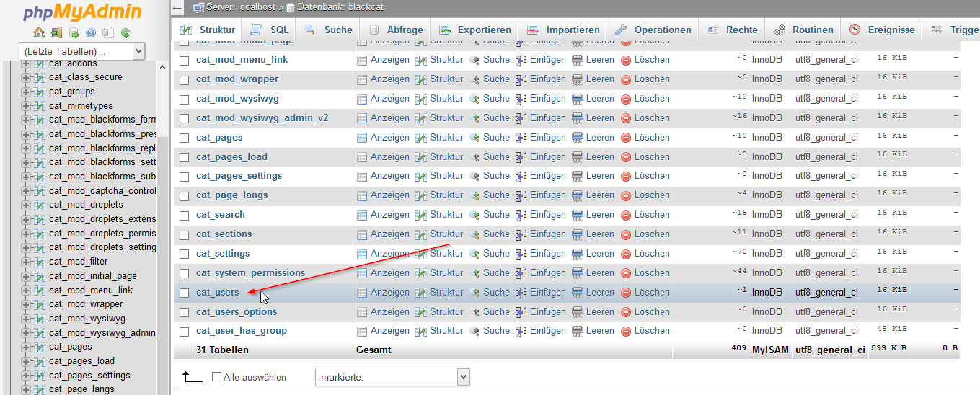This screenshot has width=980, height=395.
Task: Open the cat_users_options table link
Action: (x=237, y=312)
